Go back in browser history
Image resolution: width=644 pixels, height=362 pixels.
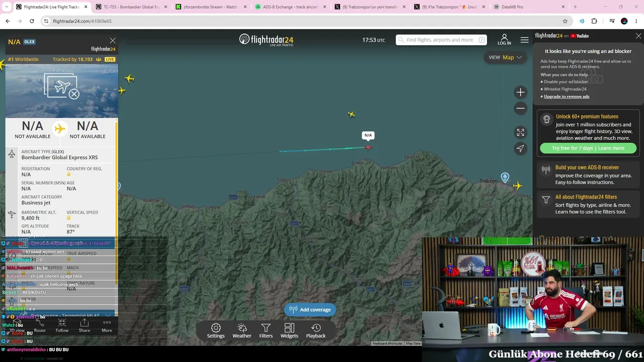tap(8, 21)
